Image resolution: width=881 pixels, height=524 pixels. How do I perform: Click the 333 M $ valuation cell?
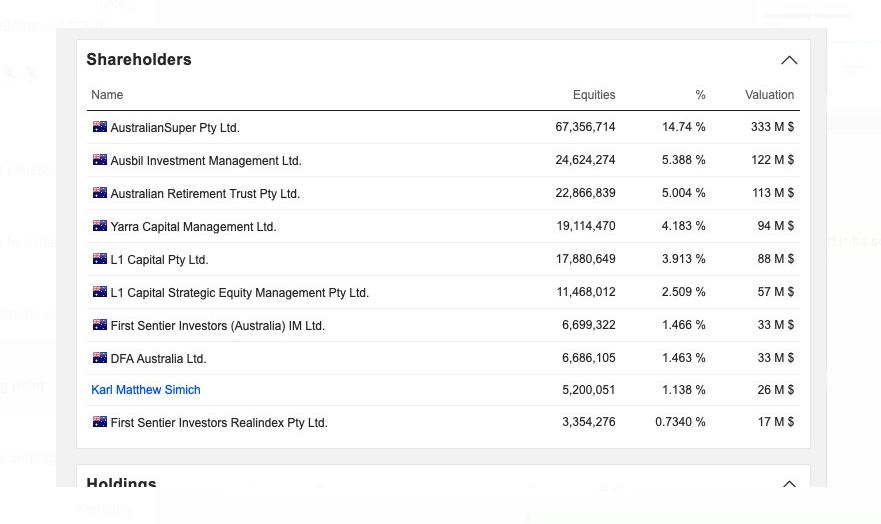tap(772, 127)
